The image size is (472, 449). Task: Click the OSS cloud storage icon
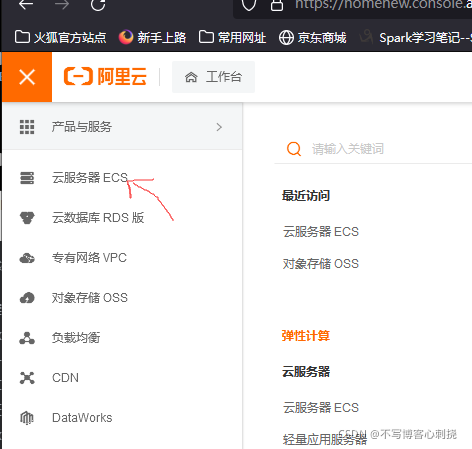[27, 298]
